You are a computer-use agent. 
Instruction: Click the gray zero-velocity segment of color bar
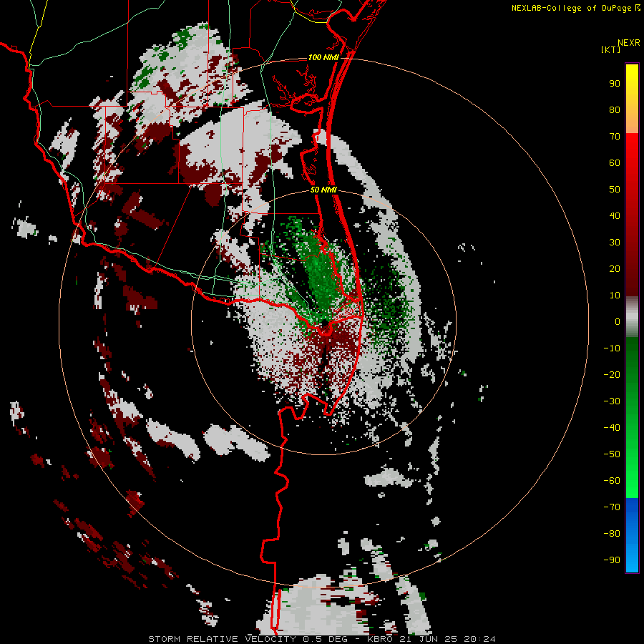pyautogui.click(x=632, y=317)
